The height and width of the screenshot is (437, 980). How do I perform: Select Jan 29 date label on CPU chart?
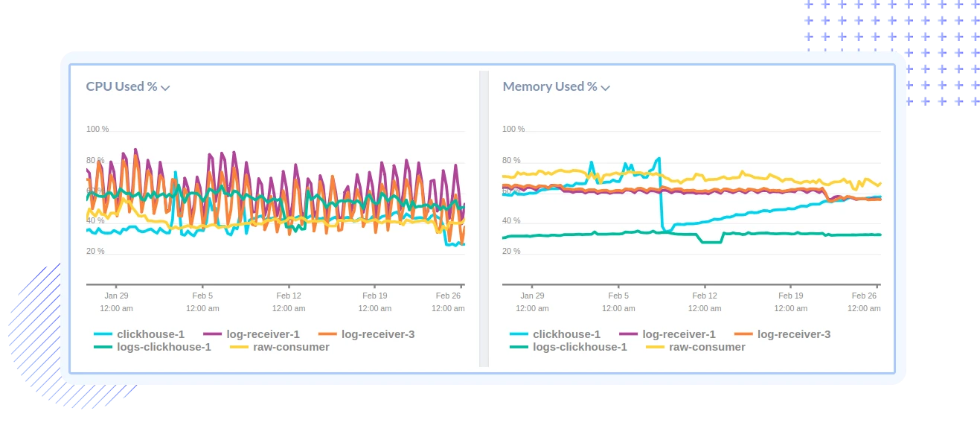[117, 296]
